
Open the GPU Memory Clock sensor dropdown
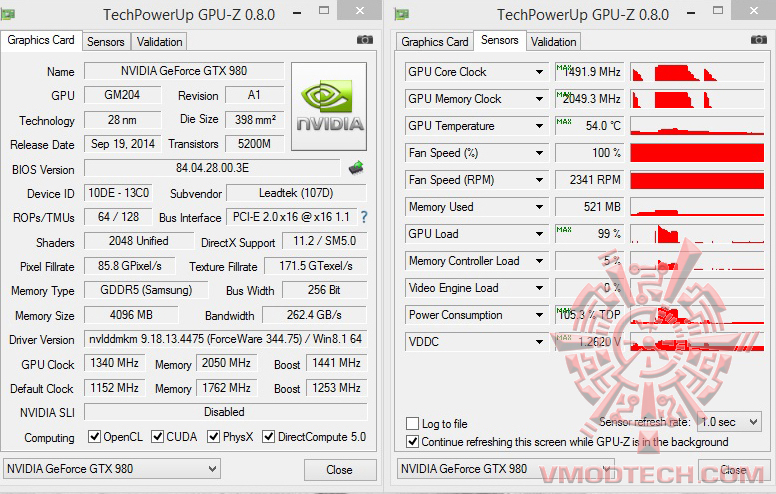click(x=539, y=99)
